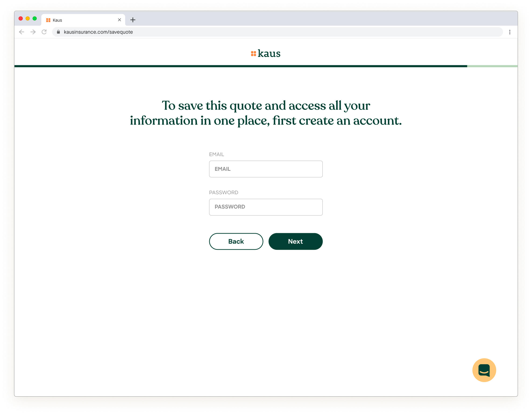
Task: Click the green macOS maximize window button
Action: coord(35,18)
